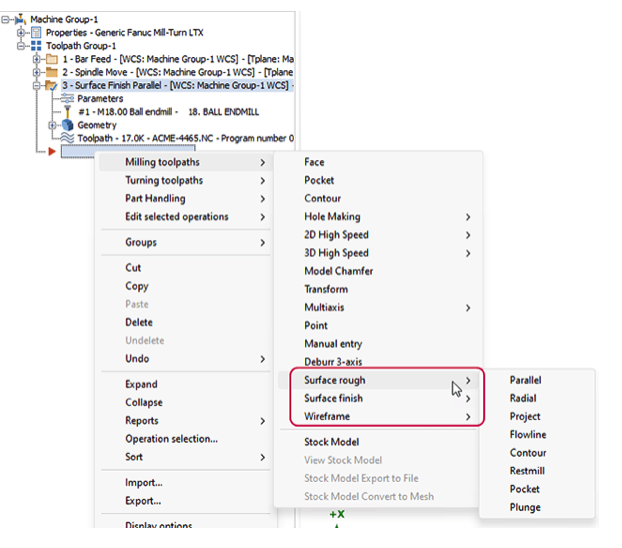Viewport: 622px width, 548px height.
Task: Choose Stock Model in milling menu
Action: click(x=331, y=441)
